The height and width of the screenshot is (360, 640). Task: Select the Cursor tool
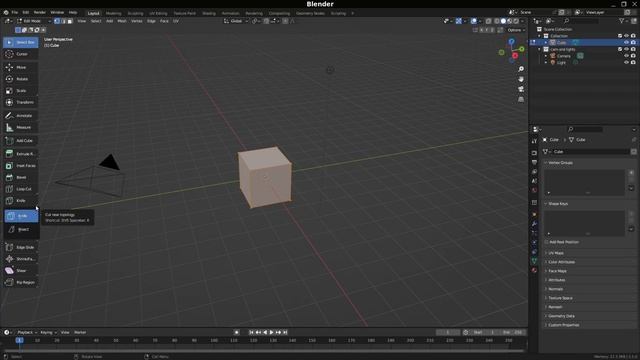point(21,54)
